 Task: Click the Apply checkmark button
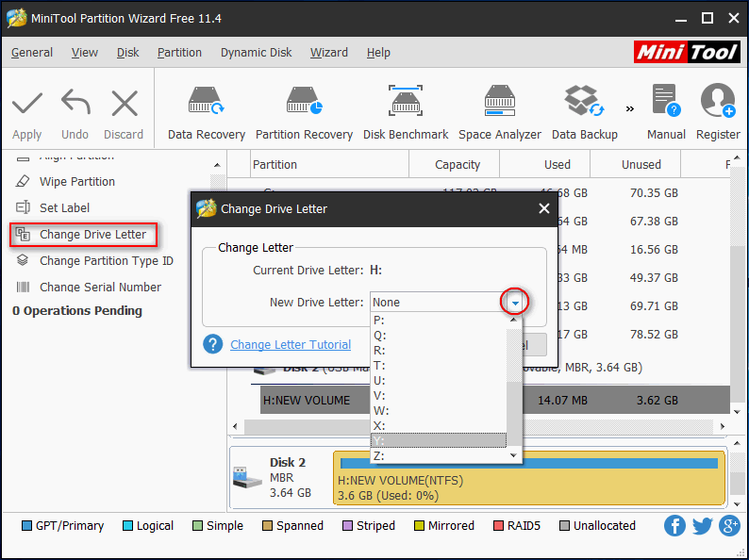27,112
